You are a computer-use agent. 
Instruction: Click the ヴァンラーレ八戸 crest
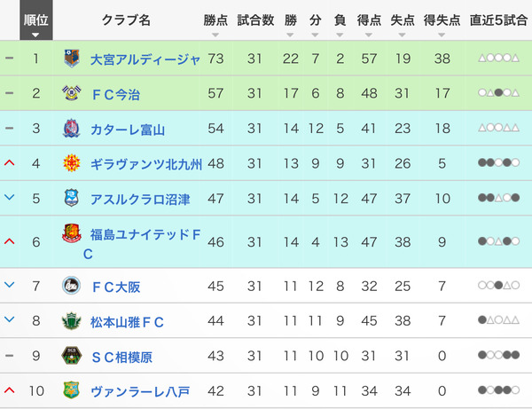[72, 390]
